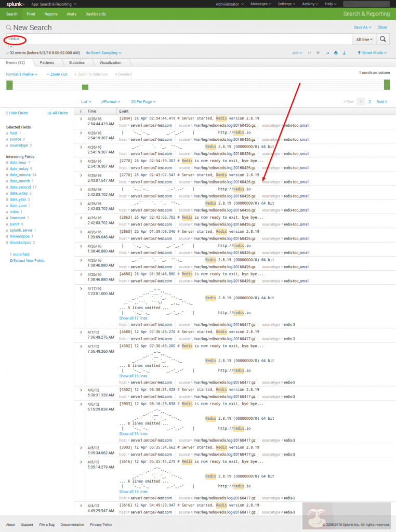
Task: Open the File a Bug footer link
Action: click(x=47, y=525)
